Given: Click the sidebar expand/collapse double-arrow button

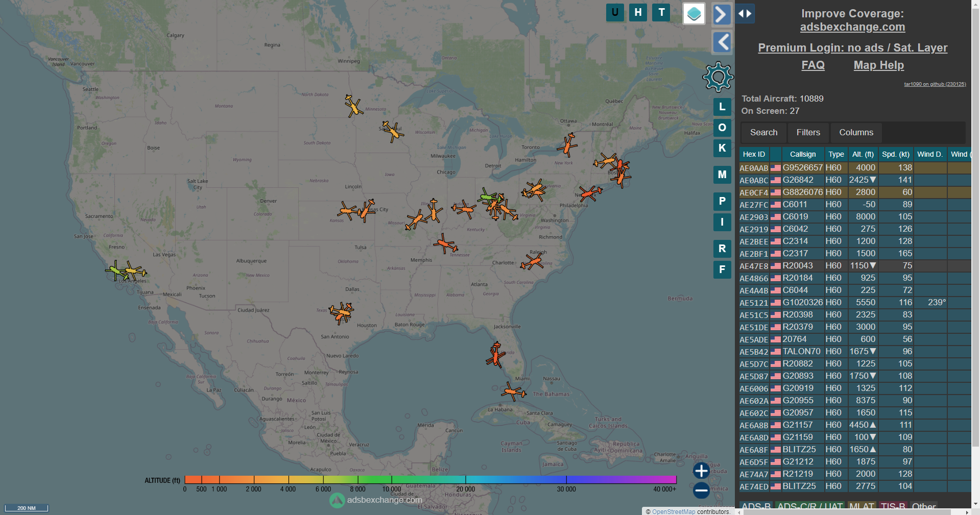Looking at the screenshot, I should point(745,14).
